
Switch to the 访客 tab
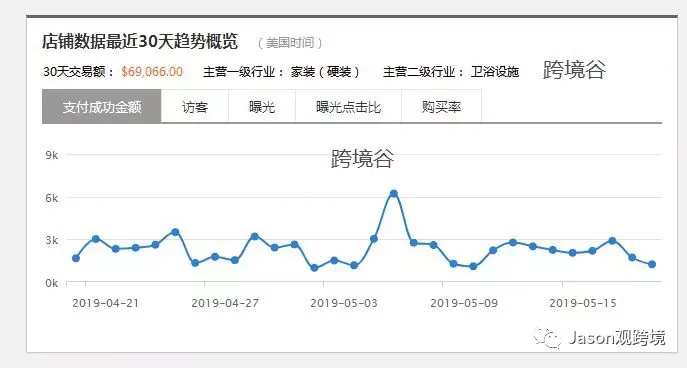click(x=195, y=106)
